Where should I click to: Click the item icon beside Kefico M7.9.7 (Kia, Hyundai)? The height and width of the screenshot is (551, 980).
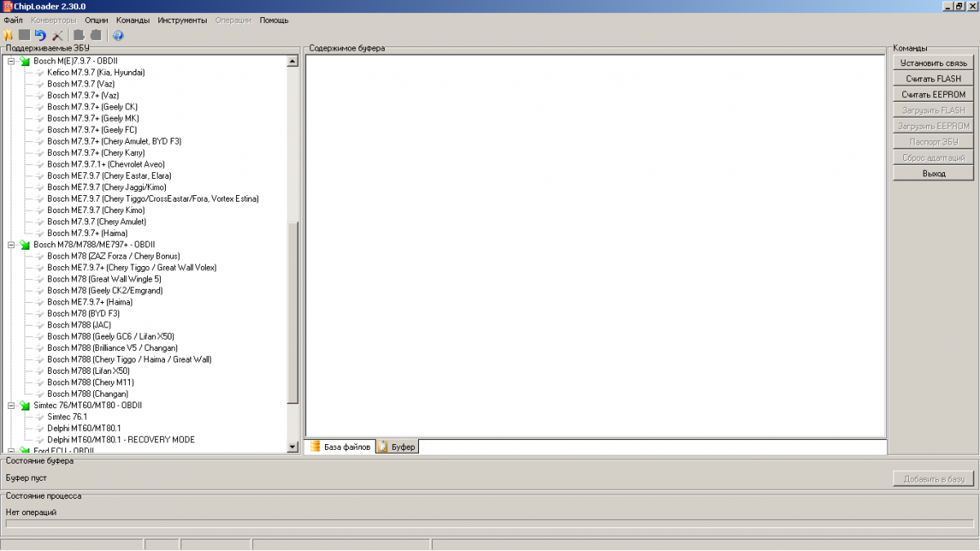coord(39,73)
